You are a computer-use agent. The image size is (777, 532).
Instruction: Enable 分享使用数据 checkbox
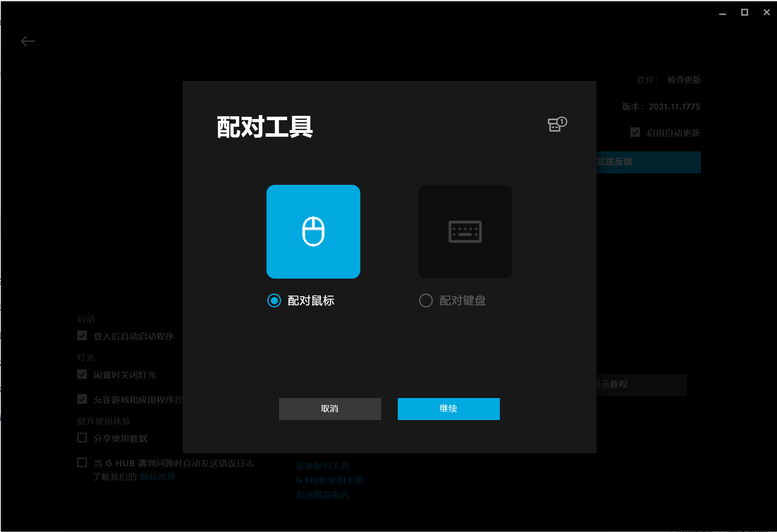pyautogui.click(x=82, y=438)
